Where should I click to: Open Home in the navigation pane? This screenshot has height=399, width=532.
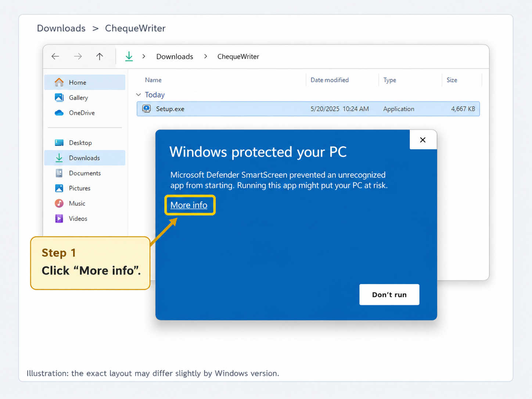click(85, 82)
